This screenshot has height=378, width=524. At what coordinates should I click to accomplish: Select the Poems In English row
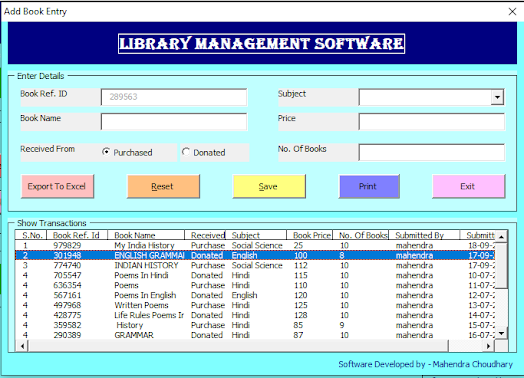255,295
